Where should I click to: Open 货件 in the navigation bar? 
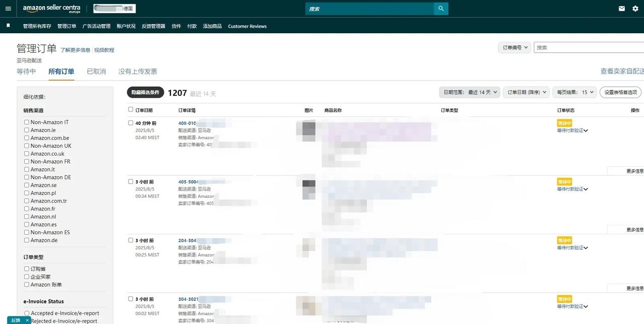click(x=176, y=26)
